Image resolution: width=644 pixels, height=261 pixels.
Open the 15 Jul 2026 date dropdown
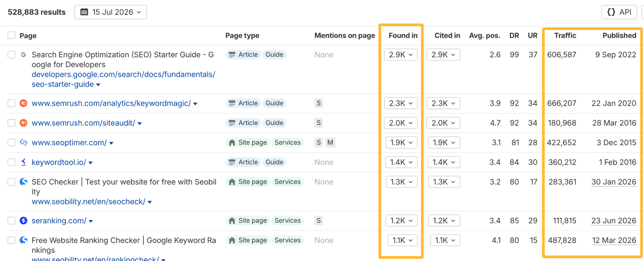pyautogui.click(x=111, y=12)
